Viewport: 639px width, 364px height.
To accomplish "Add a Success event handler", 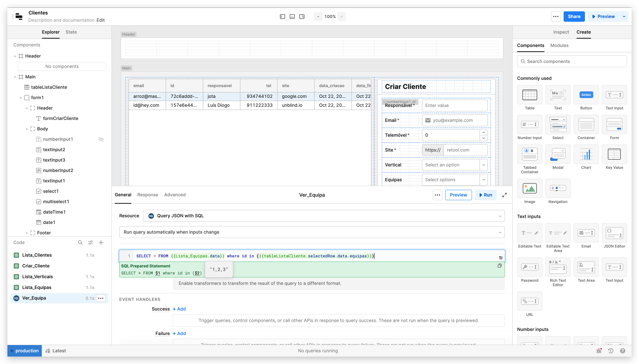I will point(179,309).
